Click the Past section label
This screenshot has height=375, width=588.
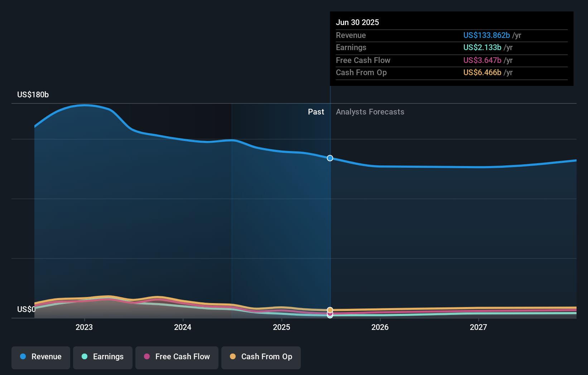[x=316, y=112]
